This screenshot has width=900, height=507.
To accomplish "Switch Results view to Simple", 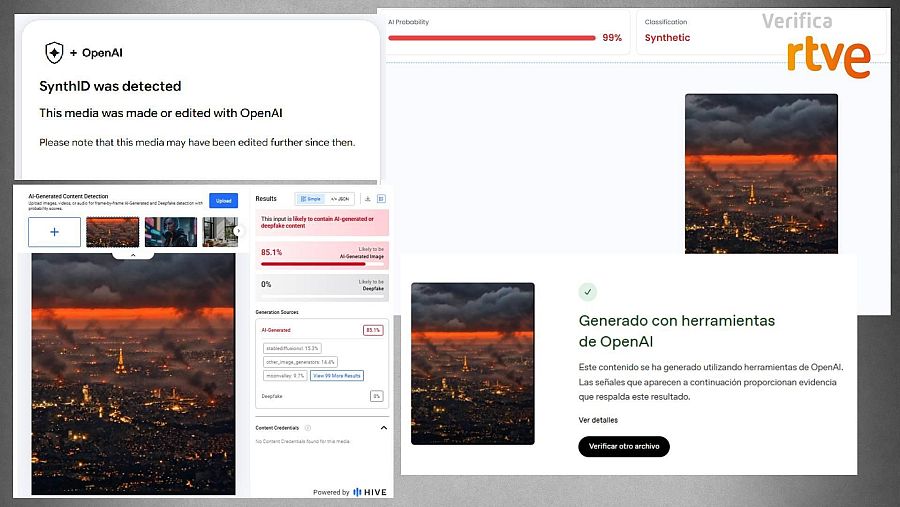I will tap(311, 199).
